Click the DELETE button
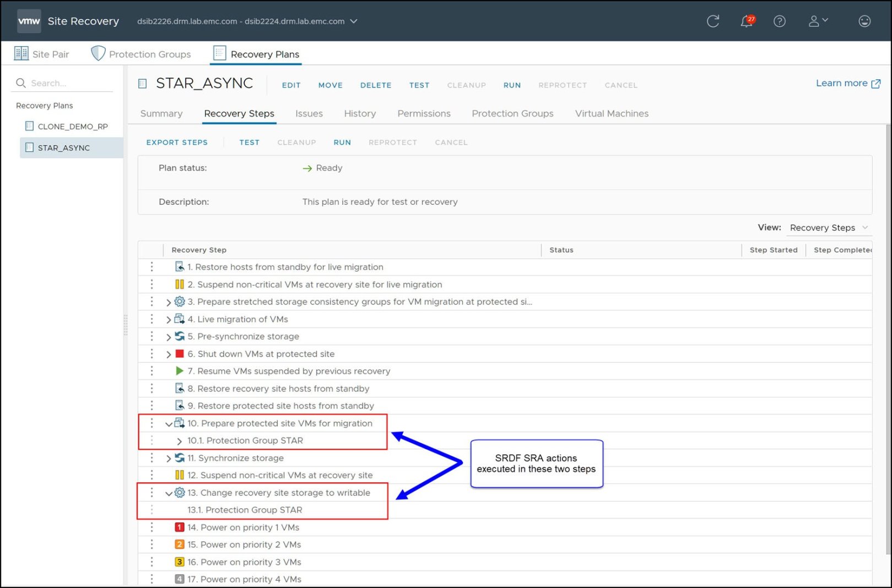This screenshot has height=588, width=892. click(x=376, y=85)
